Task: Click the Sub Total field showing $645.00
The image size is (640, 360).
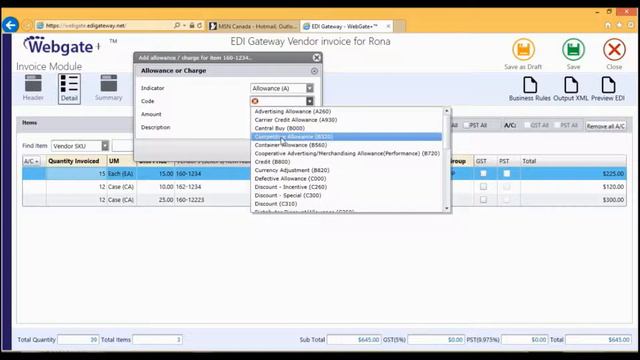Action: pyautogui.click(x=353, y=340)
